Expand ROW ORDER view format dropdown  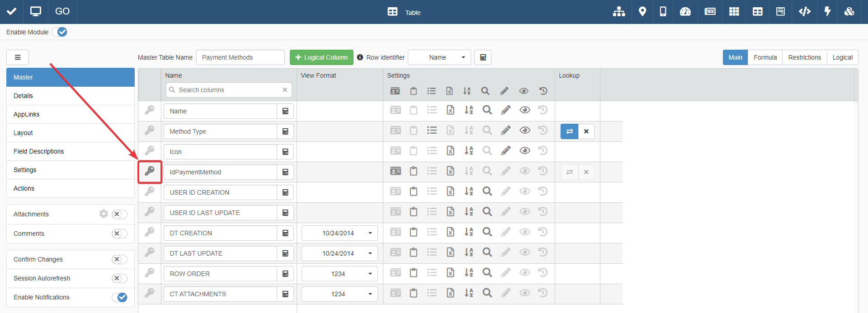[340, 274]
